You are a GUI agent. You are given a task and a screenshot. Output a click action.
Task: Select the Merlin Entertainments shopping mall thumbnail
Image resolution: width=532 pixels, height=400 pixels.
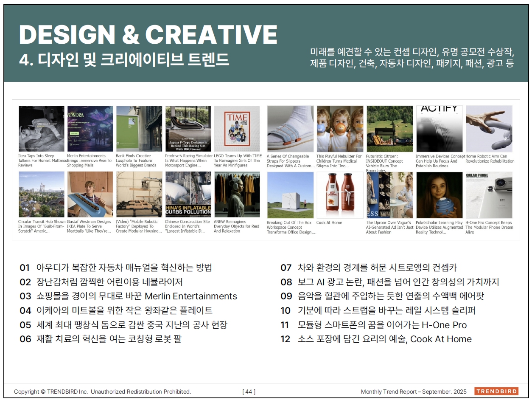click(90, 129)
